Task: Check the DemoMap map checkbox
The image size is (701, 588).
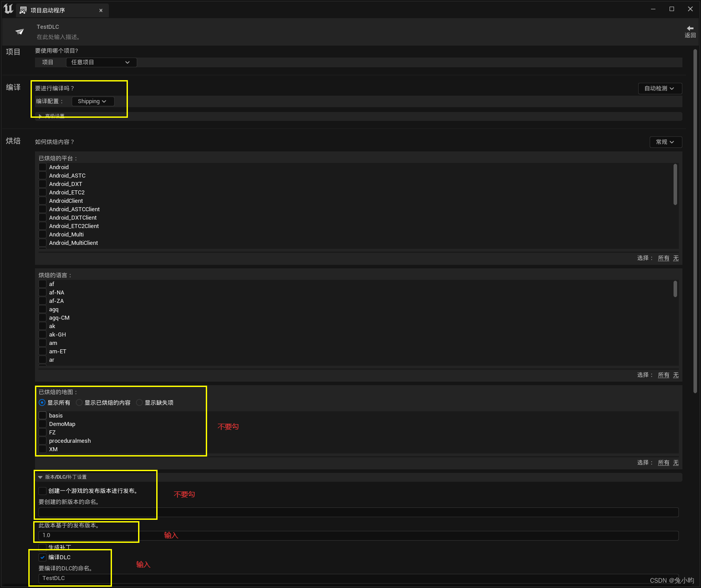Action: (x=42, y=424)
